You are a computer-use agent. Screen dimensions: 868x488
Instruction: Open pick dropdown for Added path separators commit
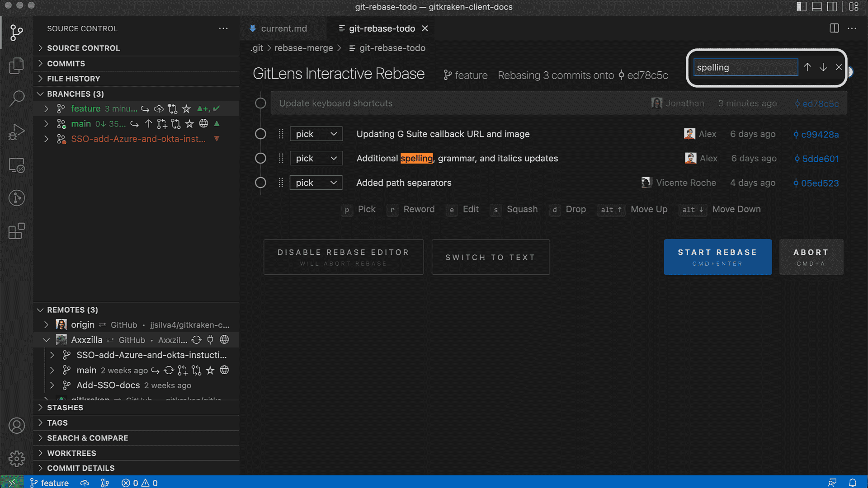pos(316,183)
